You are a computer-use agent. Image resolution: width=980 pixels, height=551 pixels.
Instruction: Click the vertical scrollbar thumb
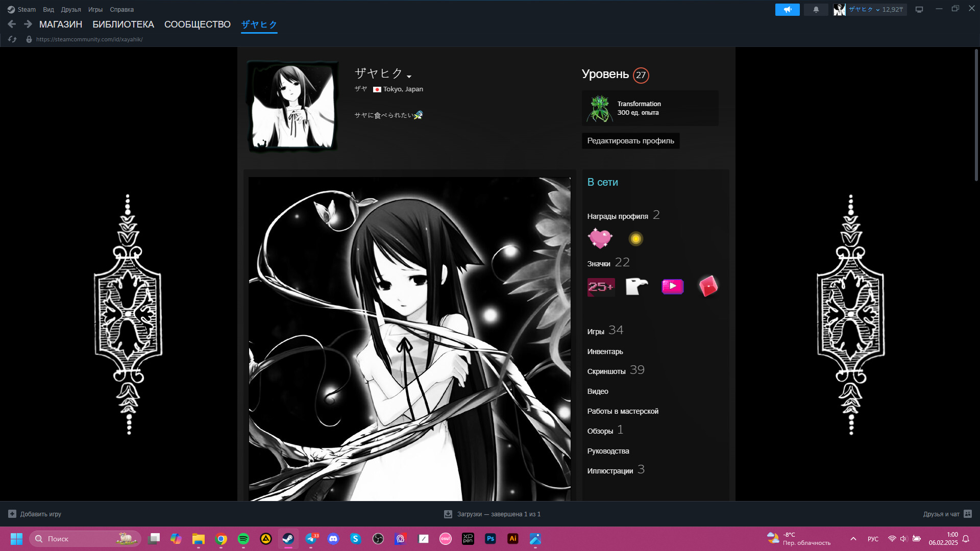click(976, 115)
